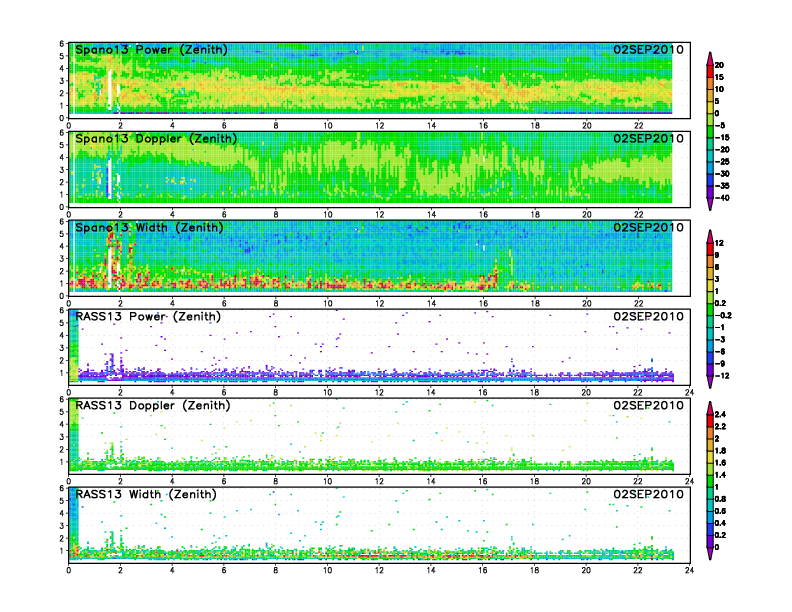Image resolution: width=792 pixels, height=612 pixels.
Task: Select the 02SEP2010 date in Spano13 Doppler panel
Action: coord(648,138)
